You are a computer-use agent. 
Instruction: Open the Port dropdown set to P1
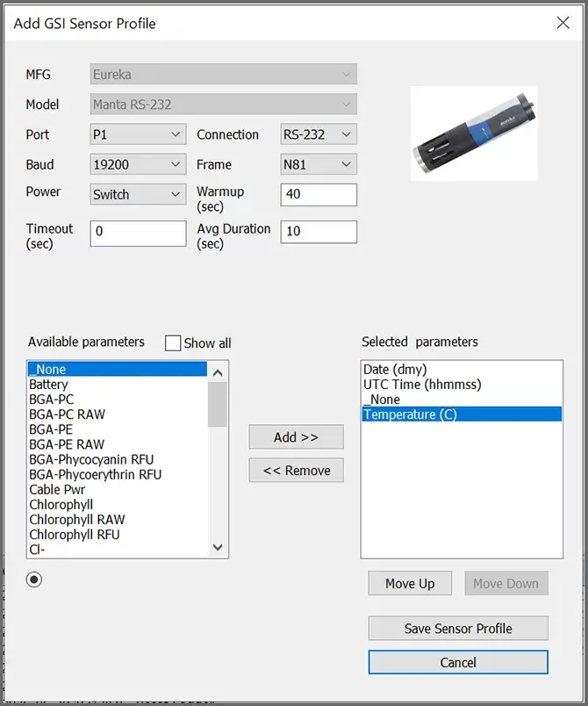pyautogui.click(x=138, y=134)
